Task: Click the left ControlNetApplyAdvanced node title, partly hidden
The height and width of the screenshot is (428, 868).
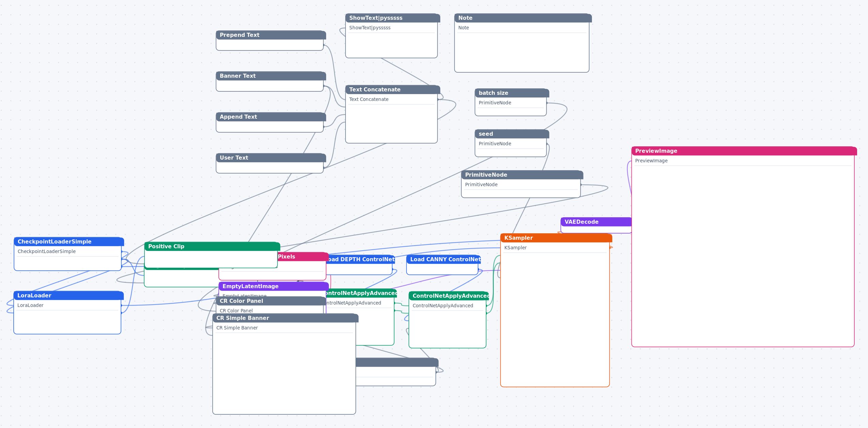Action: (362, 293)
